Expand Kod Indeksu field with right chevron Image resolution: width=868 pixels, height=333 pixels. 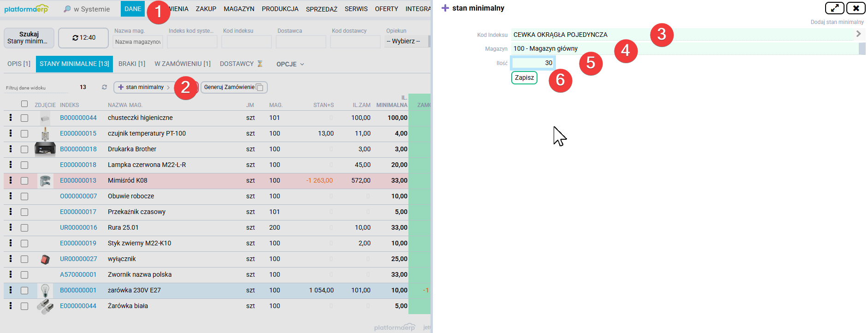tap(858, 34)
